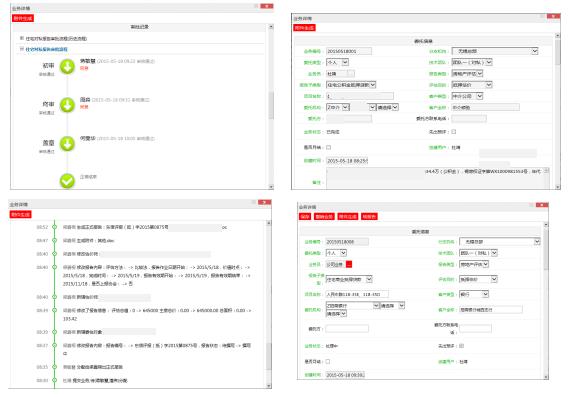Toggle the 是否月结 checkbox in the upper-right form
Viewport: 569px width, 397px height.
(x=328, y=147)
